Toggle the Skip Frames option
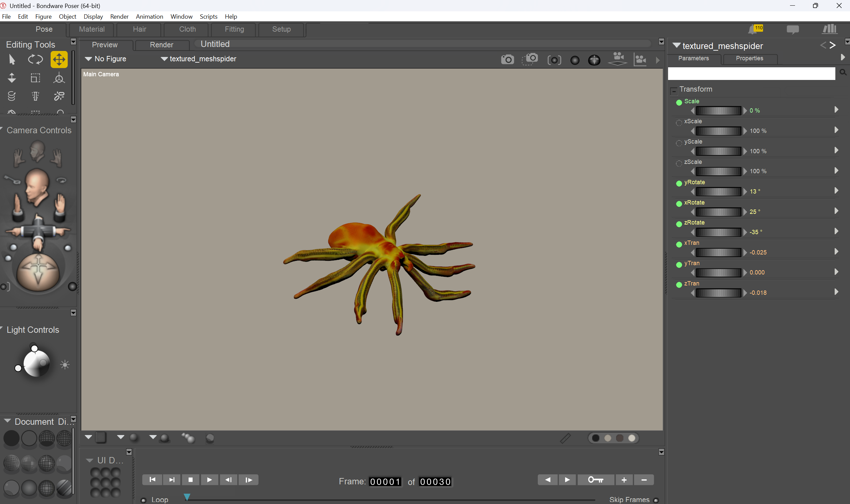The image size is (850, 504). point(656,500)
